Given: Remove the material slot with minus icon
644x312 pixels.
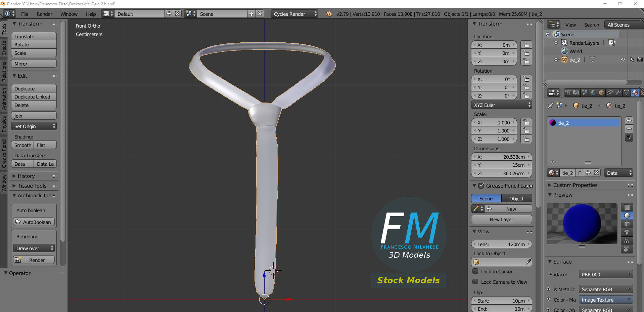Looking at the screenshot, I should coord(629,129).
